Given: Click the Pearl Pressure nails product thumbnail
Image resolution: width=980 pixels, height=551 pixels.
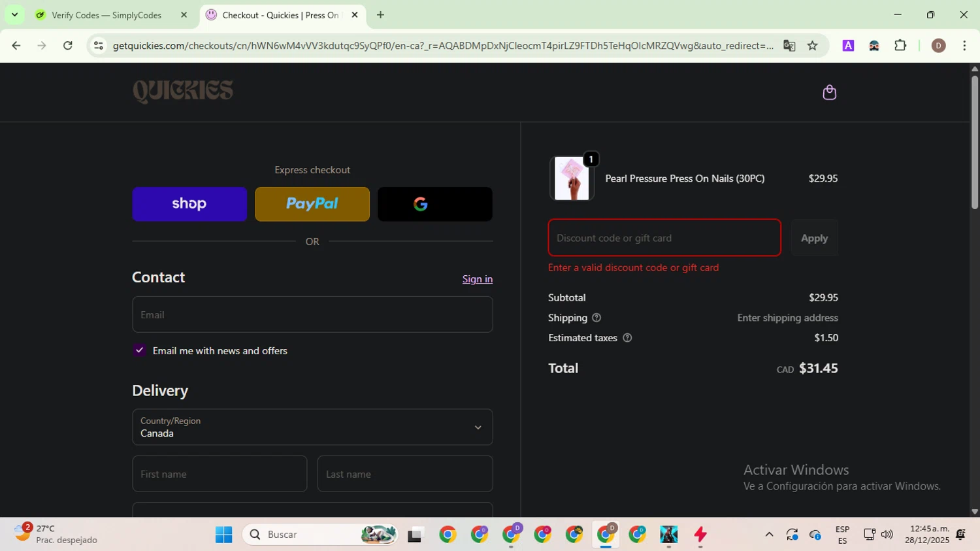Looking at the screenshot, I should tap(572, 178).
